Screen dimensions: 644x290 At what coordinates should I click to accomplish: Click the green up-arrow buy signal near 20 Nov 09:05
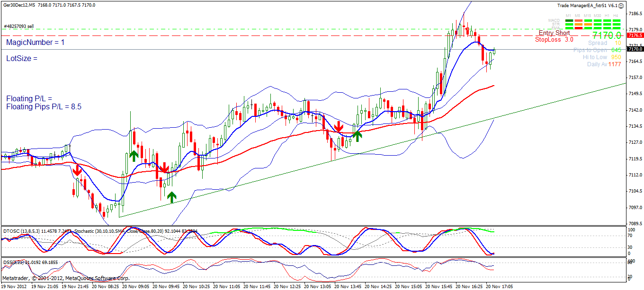point(134,155)
